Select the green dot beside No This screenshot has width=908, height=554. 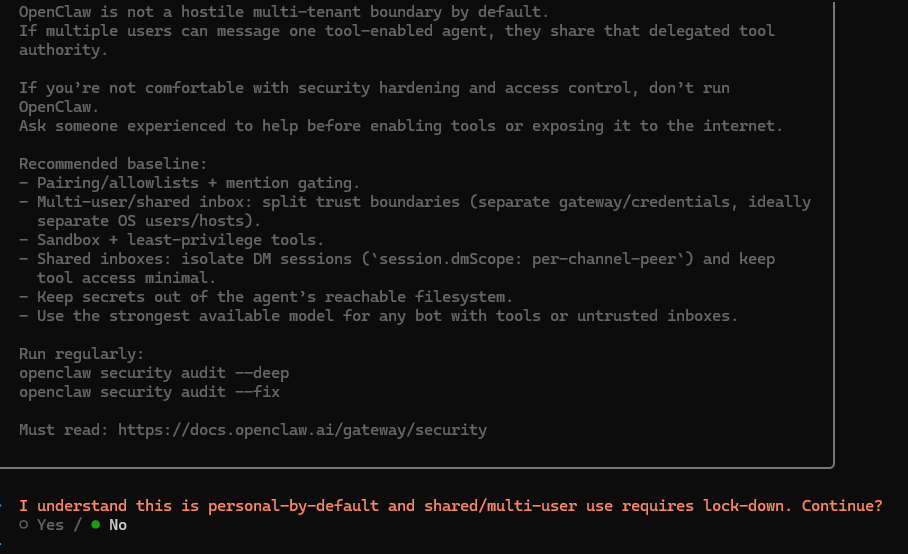pos(96,525)
